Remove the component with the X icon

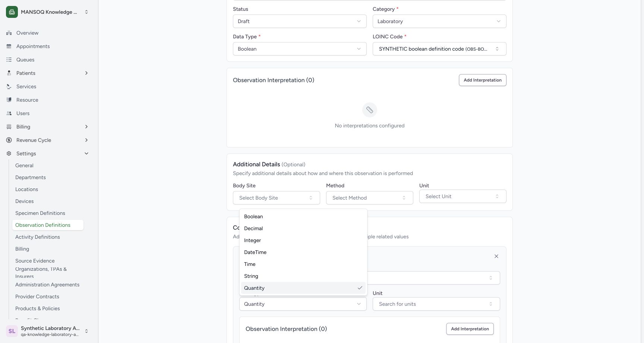(496, 256)
